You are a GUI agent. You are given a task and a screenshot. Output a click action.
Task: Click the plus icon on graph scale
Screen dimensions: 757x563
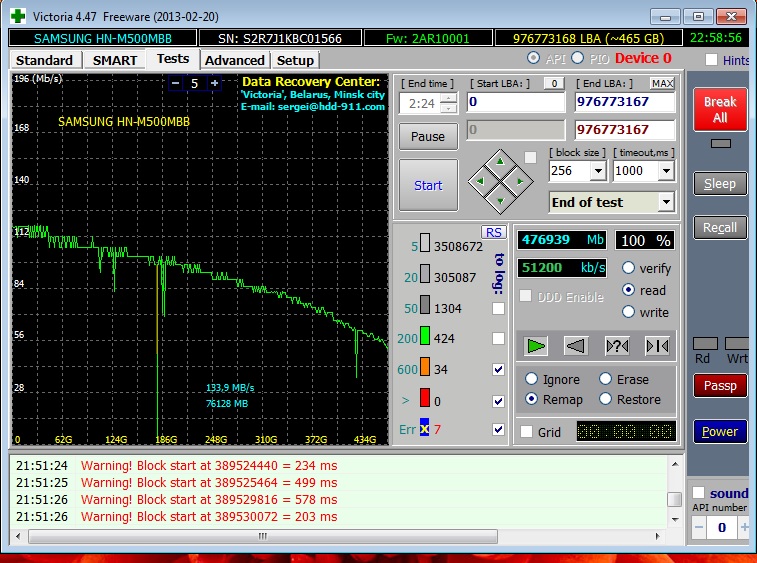(x=214, y=84)
